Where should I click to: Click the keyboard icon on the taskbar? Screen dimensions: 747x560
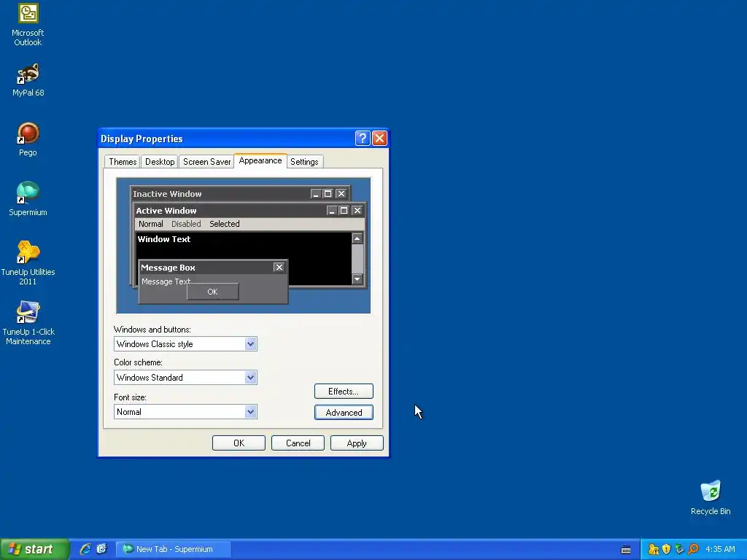[x=626, y=550]
